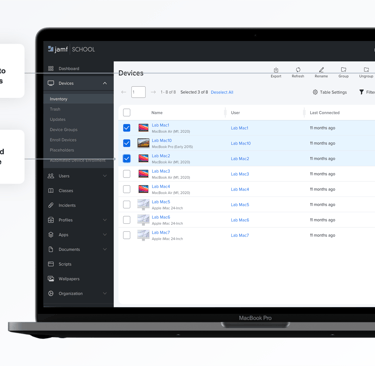
Task: Check the Lab Mac3 row checkbox
Action: [x=127, y=174]
